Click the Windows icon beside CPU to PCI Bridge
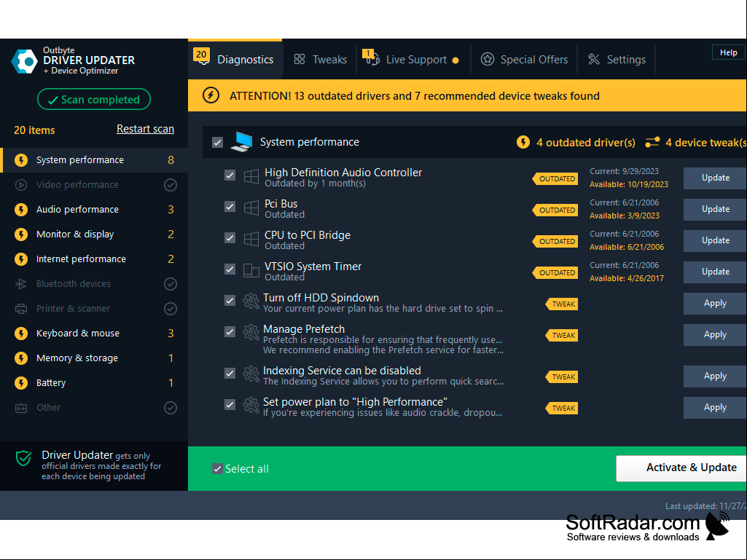 [x=251, y=239]
